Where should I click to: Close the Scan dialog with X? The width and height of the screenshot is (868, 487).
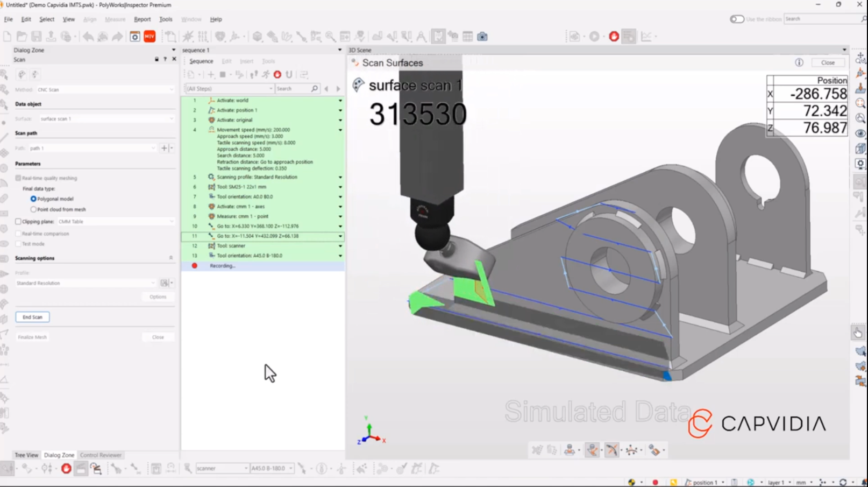174,59
